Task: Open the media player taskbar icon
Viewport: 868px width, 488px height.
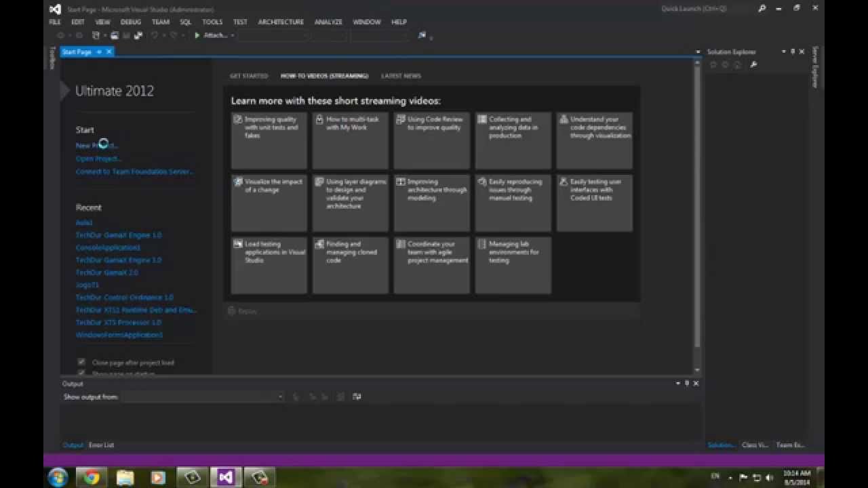Action: [x=158, y=477]
